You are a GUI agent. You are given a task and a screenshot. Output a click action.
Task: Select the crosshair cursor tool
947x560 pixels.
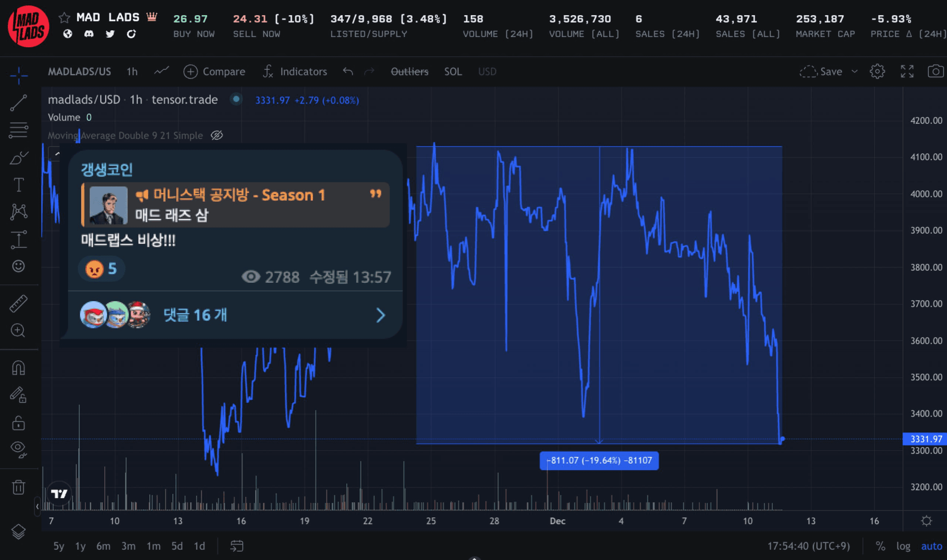click(18, 75)
